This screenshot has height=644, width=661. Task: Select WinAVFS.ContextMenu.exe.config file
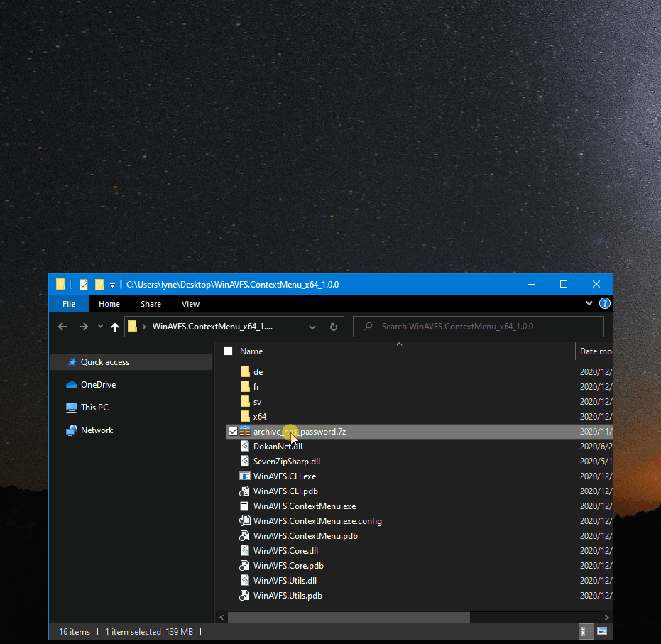(317, 521)
